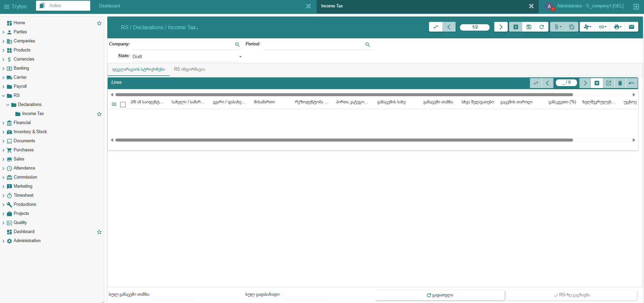
Task: Click the გადათვლა recalculate button
Action: click(x=439, y=295)
